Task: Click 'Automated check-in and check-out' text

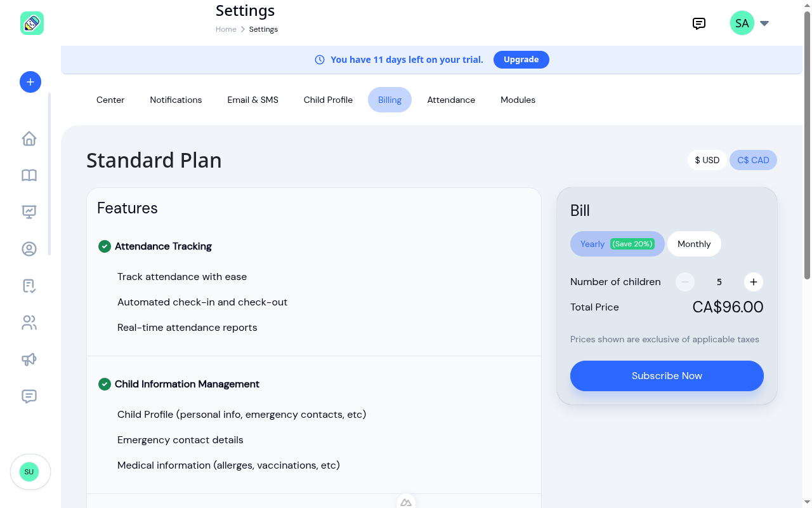Action: point(202,302)
